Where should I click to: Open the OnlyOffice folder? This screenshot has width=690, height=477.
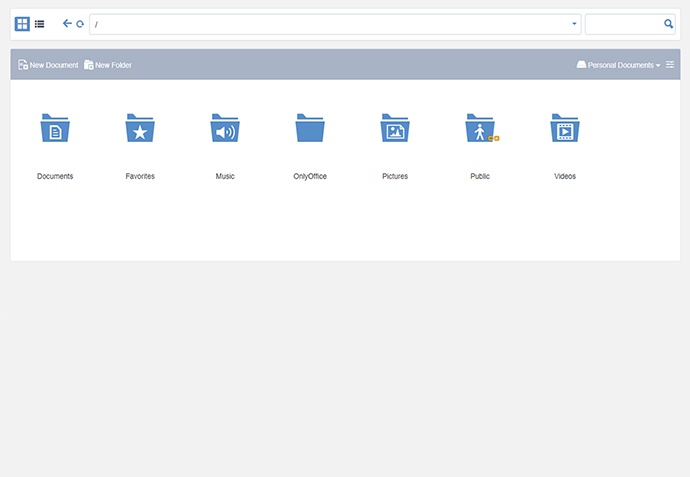click(310, 129)
